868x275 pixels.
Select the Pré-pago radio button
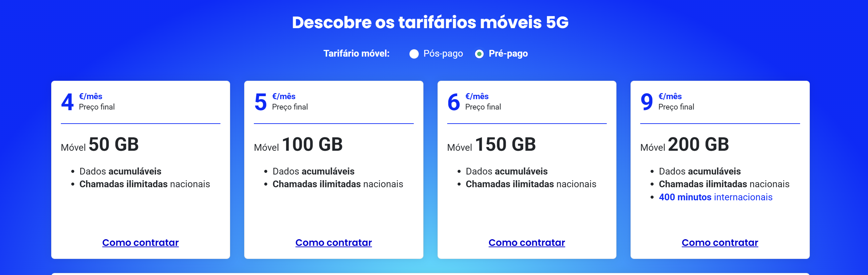tap(479, 54)
